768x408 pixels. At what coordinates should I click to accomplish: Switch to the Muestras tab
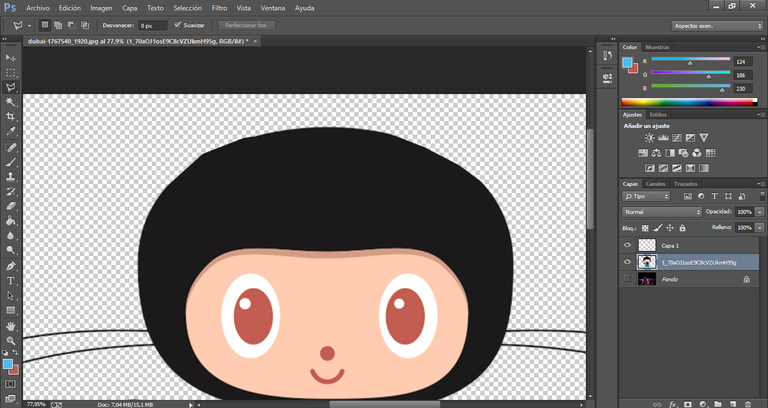click(657, 47)
